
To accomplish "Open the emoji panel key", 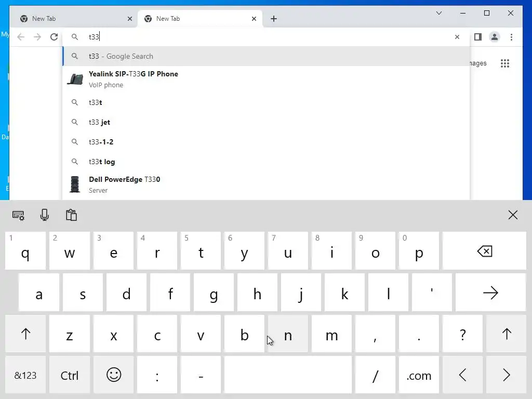I will [x=114, y=375].
